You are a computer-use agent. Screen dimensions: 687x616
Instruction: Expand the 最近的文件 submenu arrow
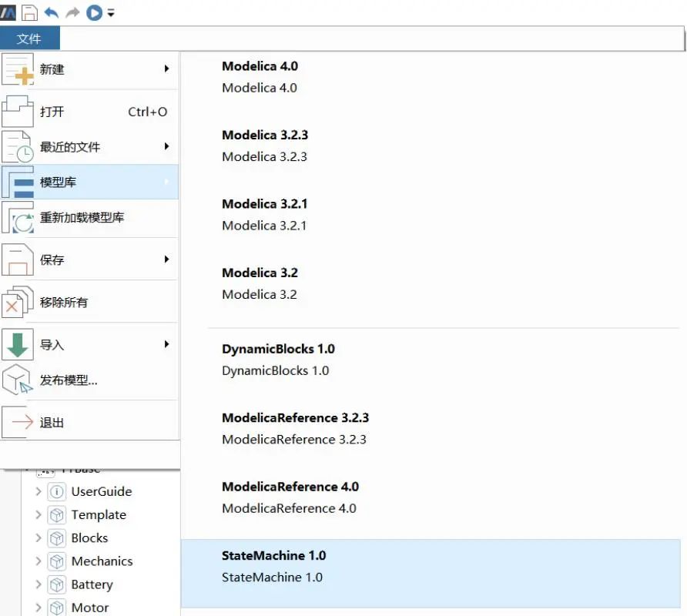click(x=166, y=146)
